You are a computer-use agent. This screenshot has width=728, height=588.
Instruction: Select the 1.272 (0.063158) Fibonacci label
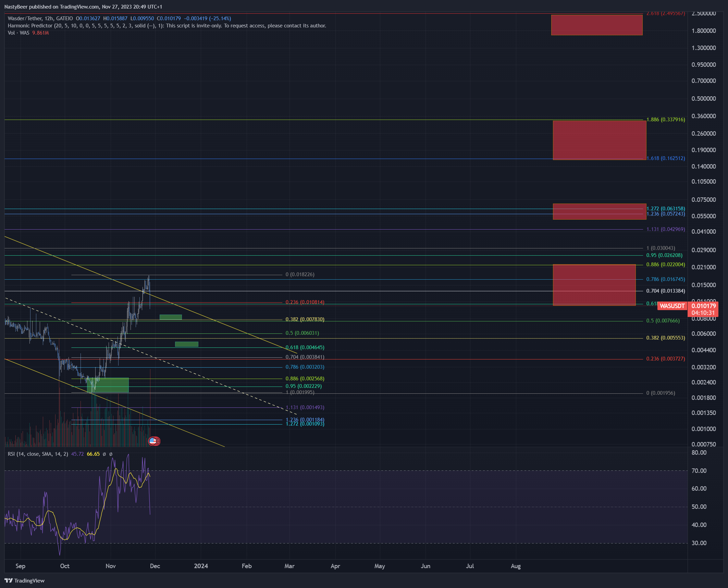(666, 209)
